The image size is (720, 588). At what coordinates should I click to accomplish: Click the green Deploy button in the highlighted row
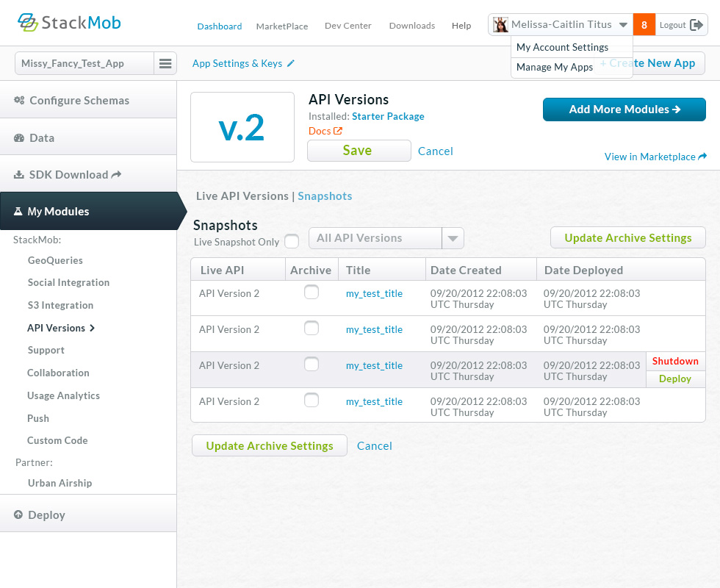[x=675, y=379]
